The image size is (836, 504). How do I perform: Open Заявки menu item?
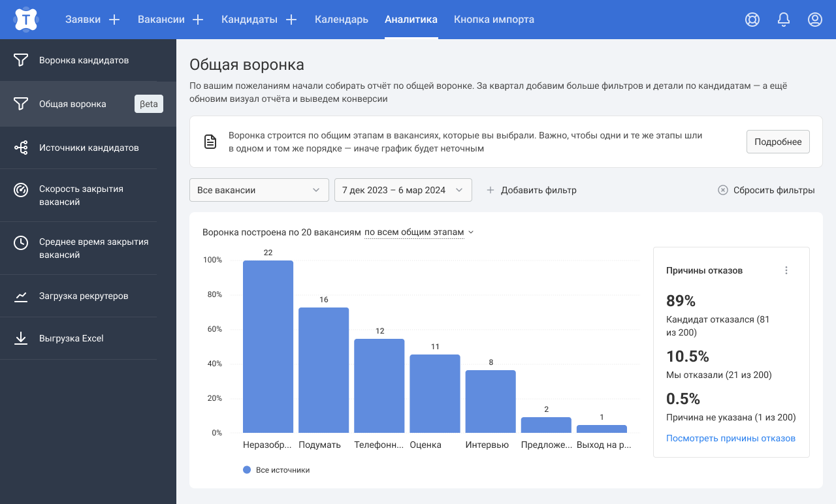click(x=83, y=20)
